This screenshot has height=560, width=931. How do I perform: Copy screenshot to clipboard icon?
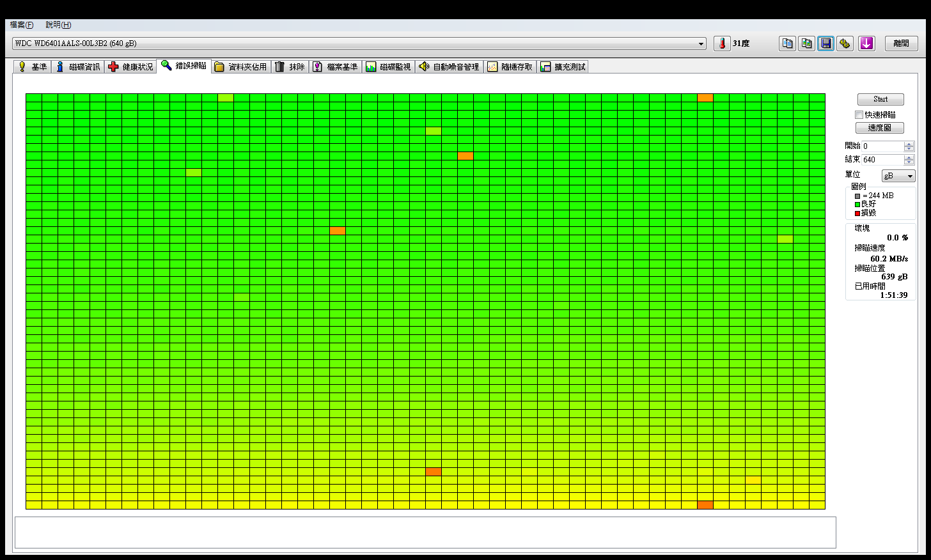click(x=807, y=43)
